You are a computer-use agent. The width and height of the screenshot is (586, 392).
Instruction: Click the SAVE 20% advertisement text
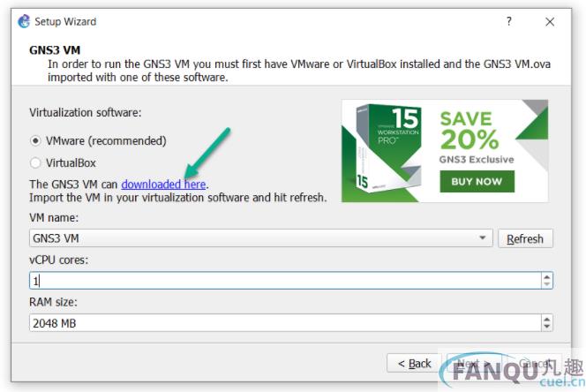coord(469,130)
